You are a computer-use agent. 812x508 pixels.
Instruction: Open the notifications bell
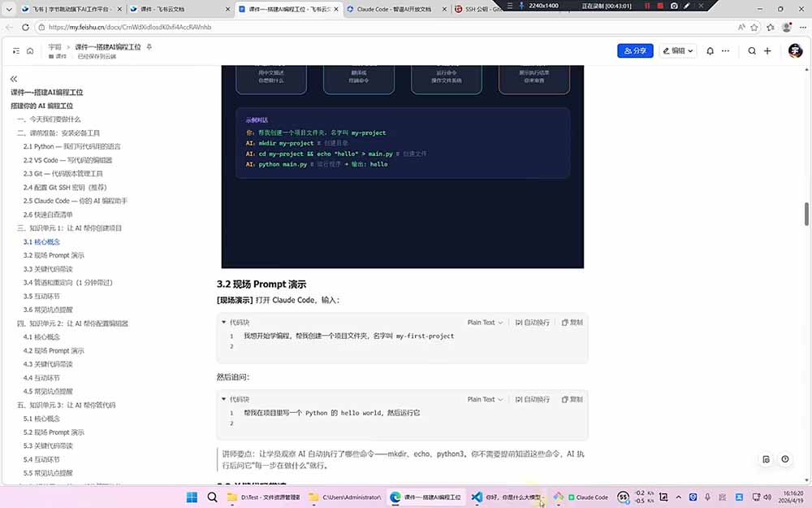click(710, 50)
